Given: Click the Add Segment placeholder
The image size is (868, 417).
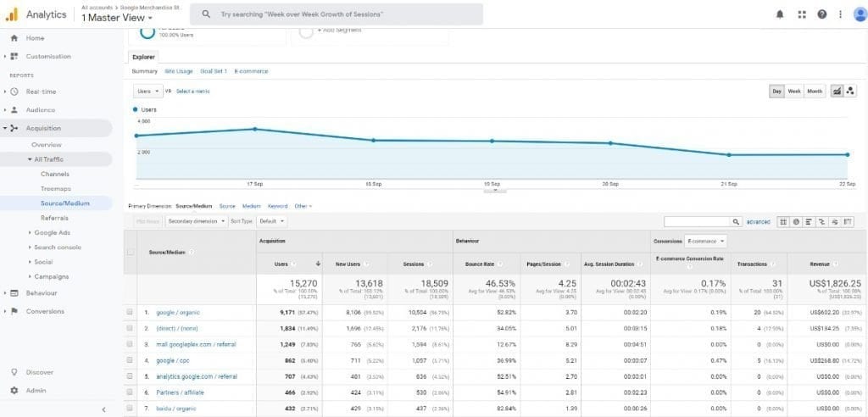Looking at the screenshot, I should [340, 31].
